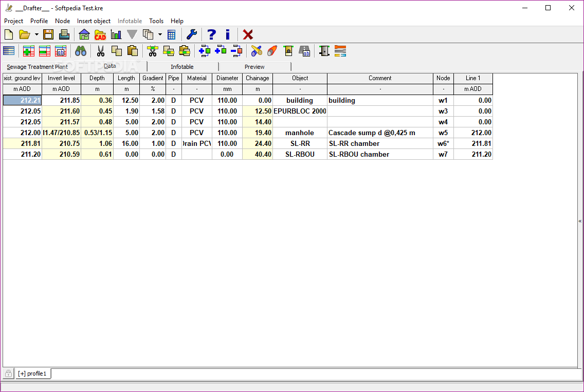Switch to the Infotable tab

pyautogui.click(x=182, y=67)
